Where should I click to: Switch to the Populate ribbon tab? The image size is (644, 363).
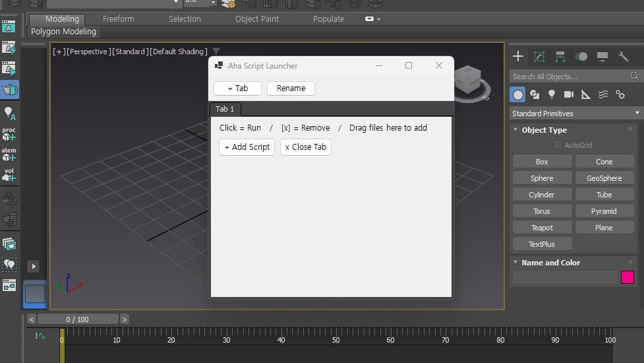coord(328,19)
